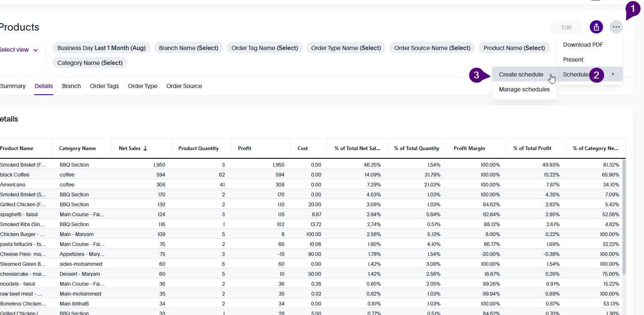
Task: Open the Branch Name filter
Action: [188, 48]
